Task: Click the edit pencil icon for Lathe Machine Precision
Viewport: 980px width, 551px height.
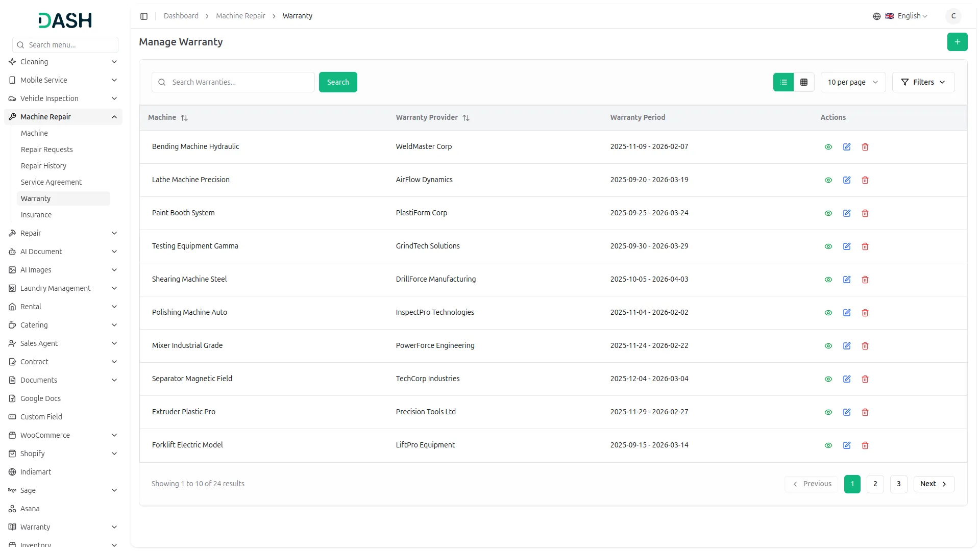Action: (x=846, y=180)
